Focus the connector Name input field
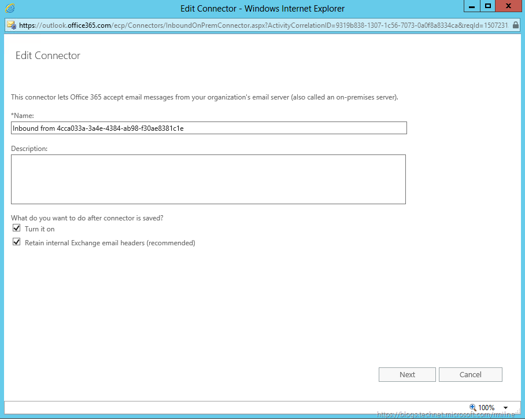The image size is (525, 420). tap(208, 128)
